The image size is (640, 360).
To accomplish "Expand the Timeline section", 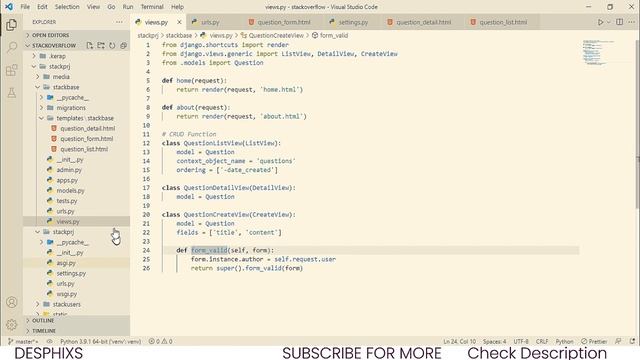I will click(77, 331).
